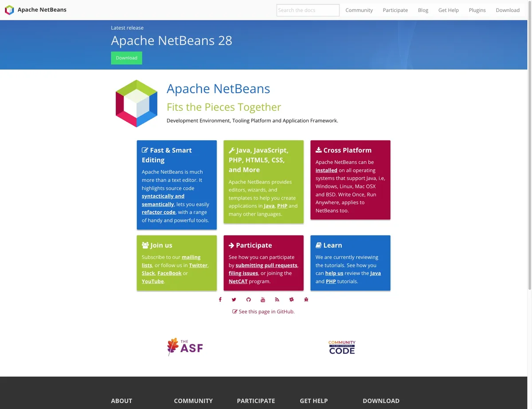Viewport: 532px width, 409px height.
Task: Click the Community Code logo
Action: tap(342, 347)
